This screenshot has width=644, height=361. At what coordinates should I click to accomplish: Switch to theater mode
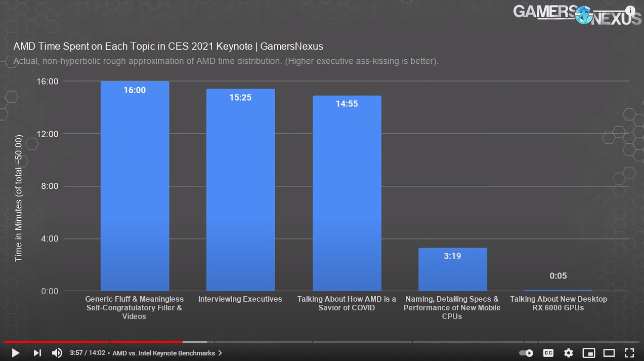click(x=609, y=353)
